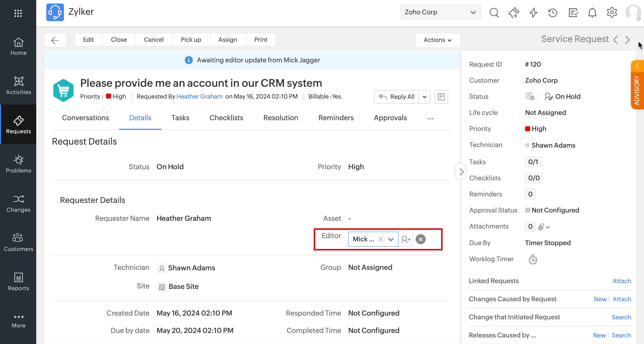Open the notifications bell icon
This screenshot has width=644, height=344.
click(592, 12)
